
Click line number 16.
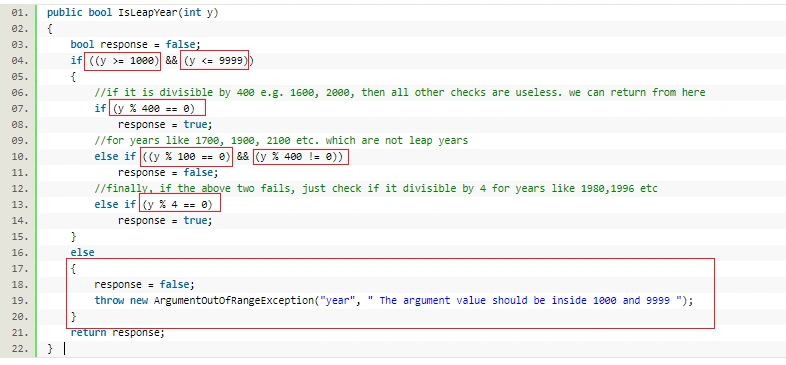click(x=20, y=253)
